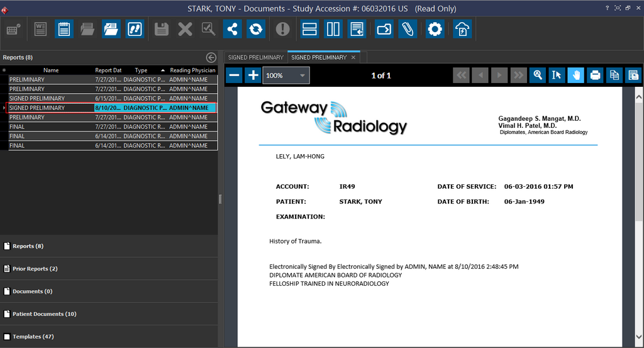The image size is (644, 348).
Task: Print the report using printer icon
Action: (594, 76)
